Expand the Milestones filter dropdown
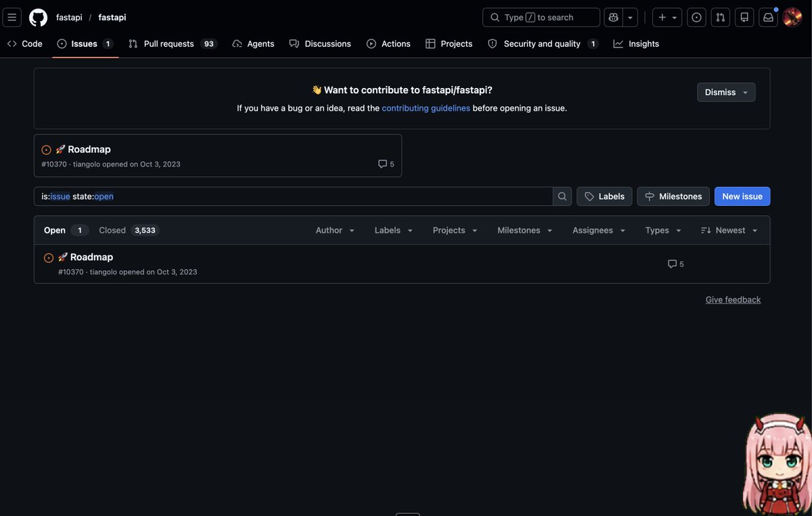Screen dimensions: 812x516 [525, 230]
